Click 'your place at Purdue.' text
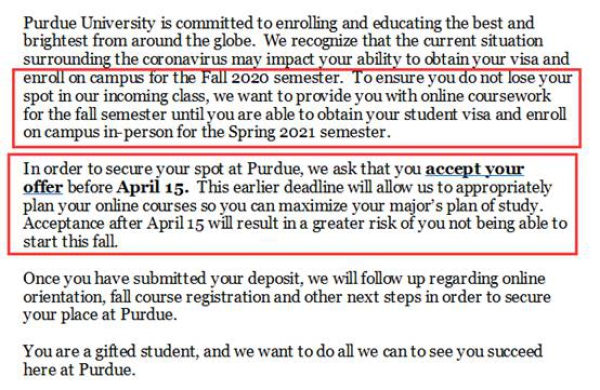The height and width of the screenshot is (390, 600). pos(100,315)
